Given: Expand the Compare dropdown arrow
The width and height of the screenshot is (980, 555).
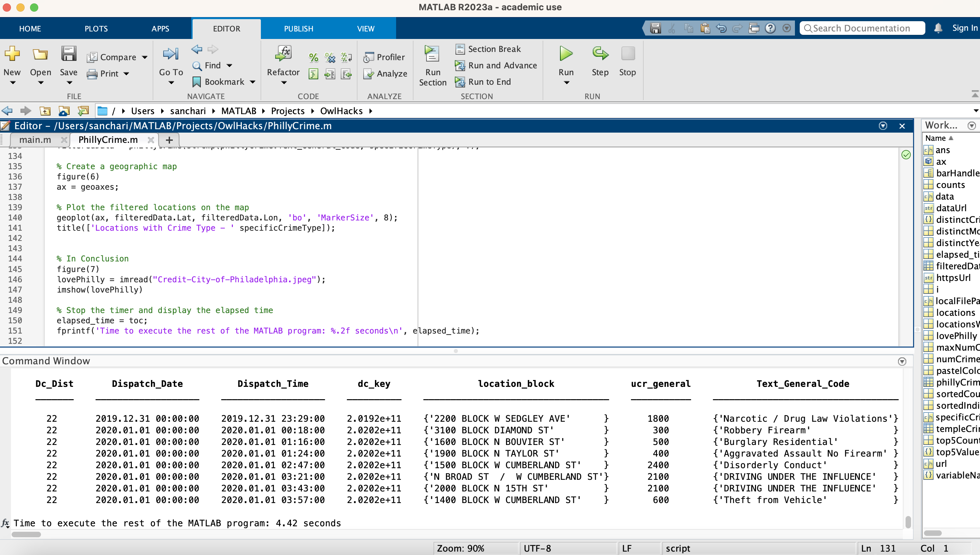Looking at the screenshot, I should point(145,57).
